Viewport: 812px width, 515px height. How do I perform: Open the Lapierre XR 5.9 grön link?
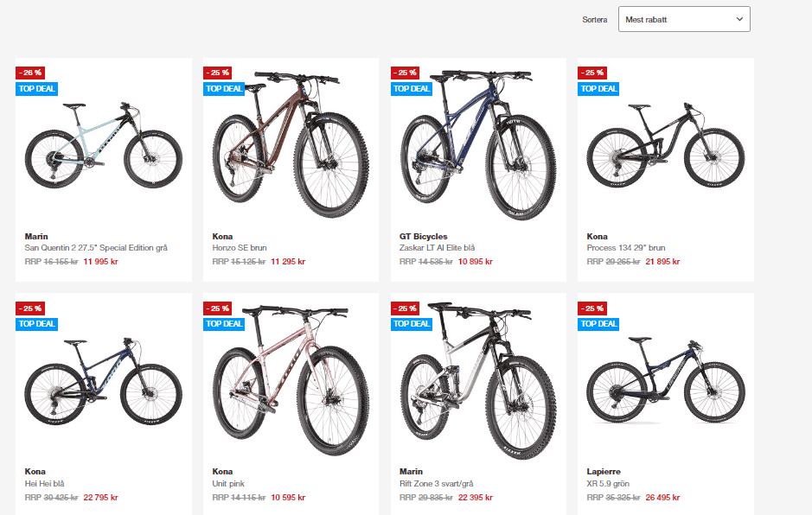(x=608, y=483)
